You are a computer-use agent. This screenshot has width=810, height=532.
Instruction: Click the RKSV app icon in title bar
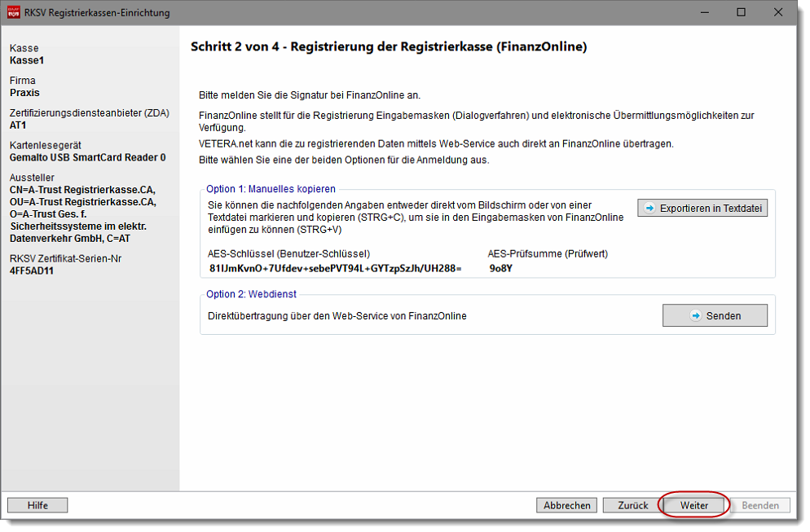tap(13, 13)
